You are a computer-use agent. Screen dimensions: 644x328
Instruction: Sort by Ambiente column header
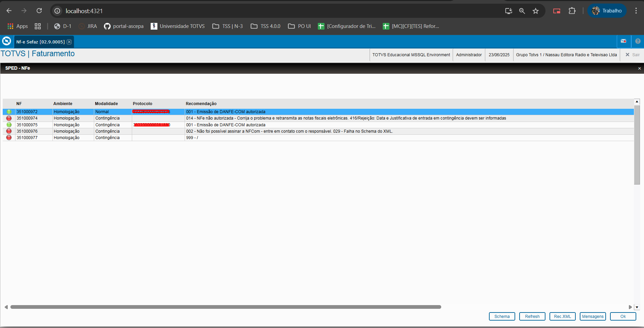[x=63, y=104]
